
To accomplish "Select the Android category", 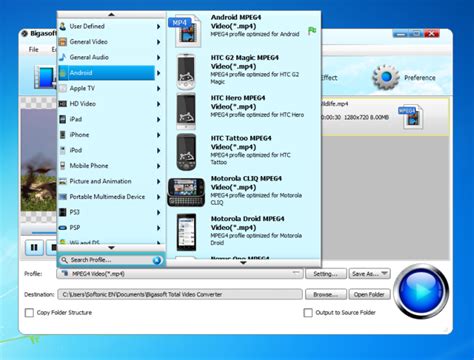I will pos(107,73).
